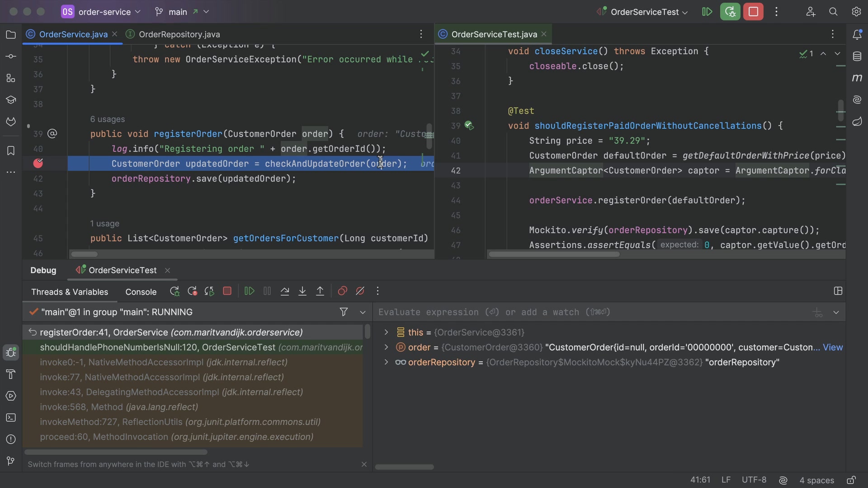Image resolution: width=868 pixels, height=488 pixels.
Task: Resume program in the debug toolbar
Action: click(249, 291)
